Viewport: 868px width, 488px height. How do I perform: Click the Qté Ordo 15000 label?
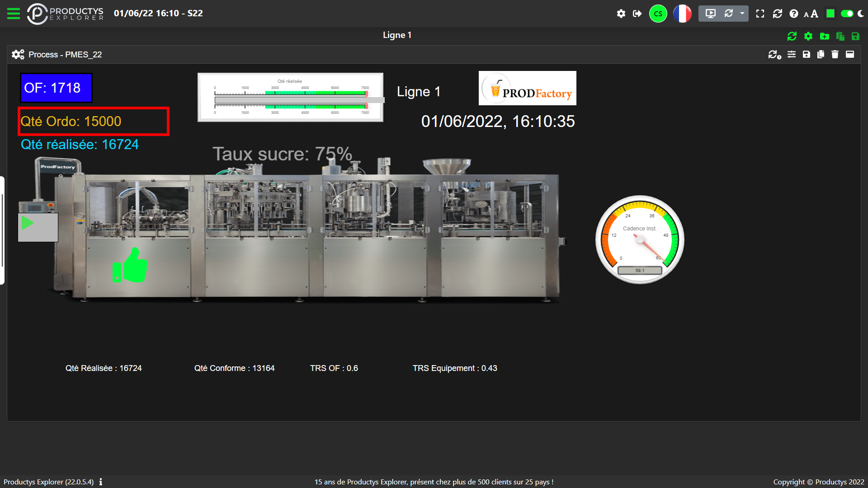click(x=71, y=122)
